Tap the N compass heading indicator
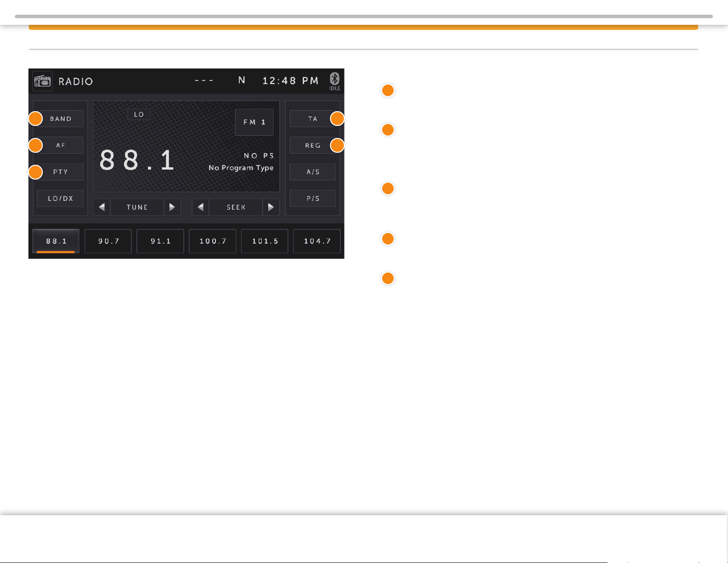This screenshot has height=563, width=728. (x=242, y=80)
